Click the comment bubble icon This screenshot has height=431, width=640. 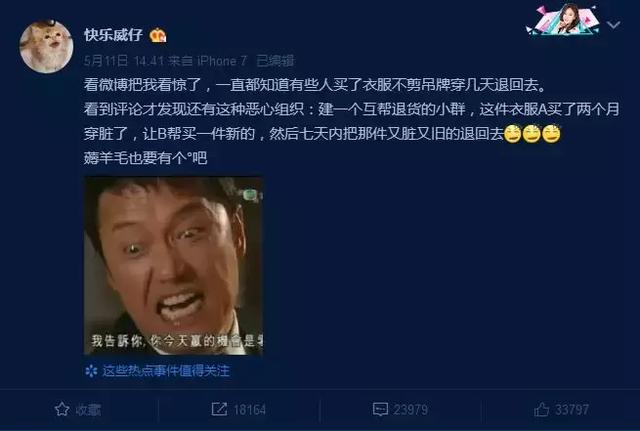(380, 409)
